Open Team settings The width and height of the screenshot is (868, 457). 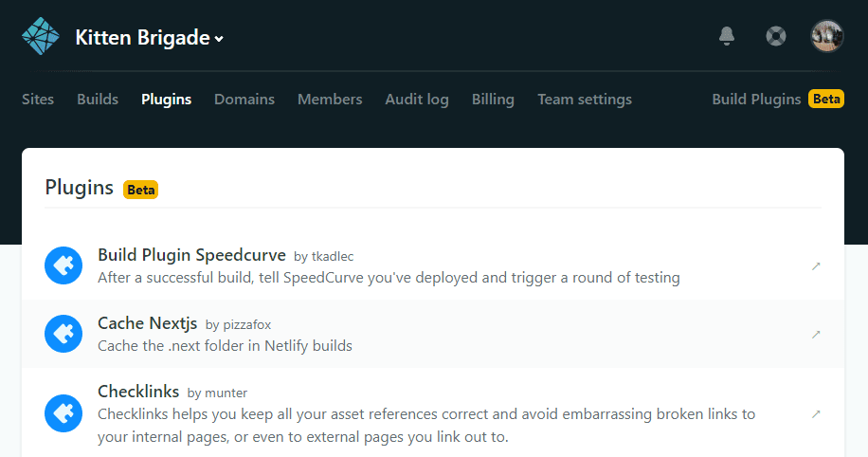point(585,99)
